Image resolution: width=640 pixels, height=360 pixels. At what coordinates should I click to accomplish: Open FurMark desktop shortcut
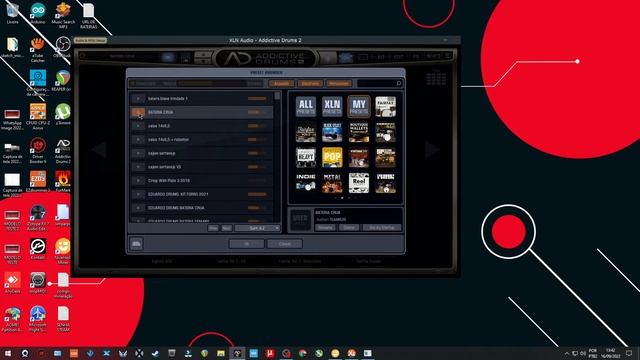pos(63,182)
